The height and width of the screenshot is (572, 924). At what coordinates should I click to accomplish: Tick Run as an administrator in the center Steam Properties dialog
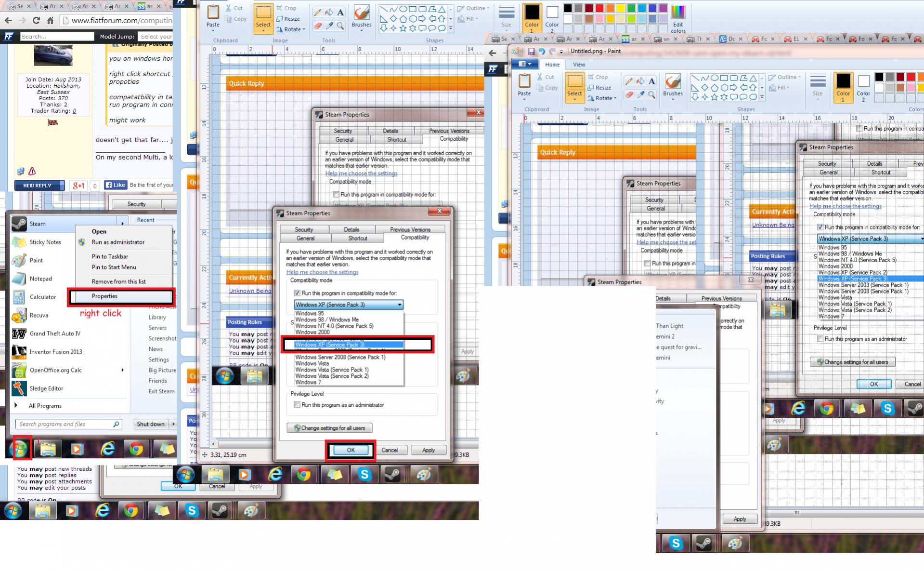[x=297, y=405]
